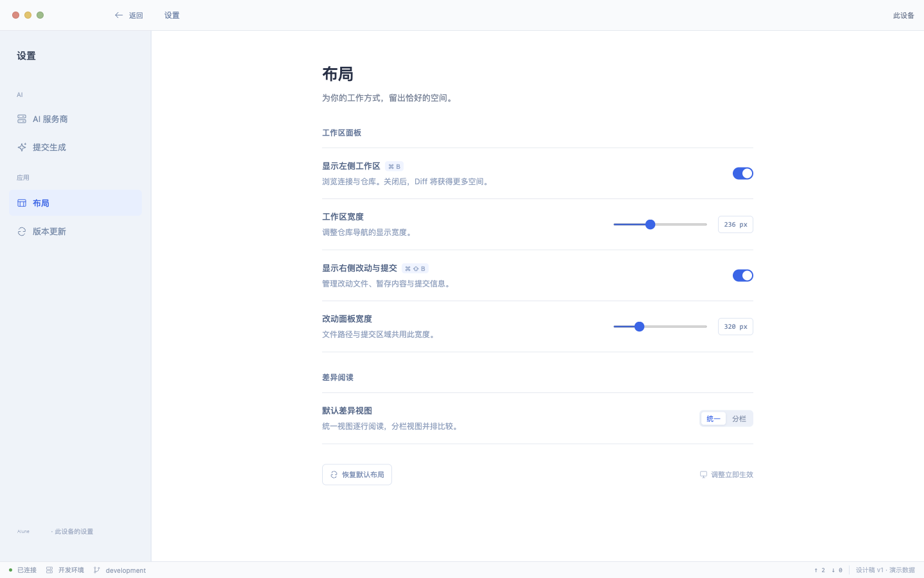This screenshot has height=578, width=924.
Task: Click the 工作区宽度 slider handle
Action: pyautogui.click(x=651, y=225)
